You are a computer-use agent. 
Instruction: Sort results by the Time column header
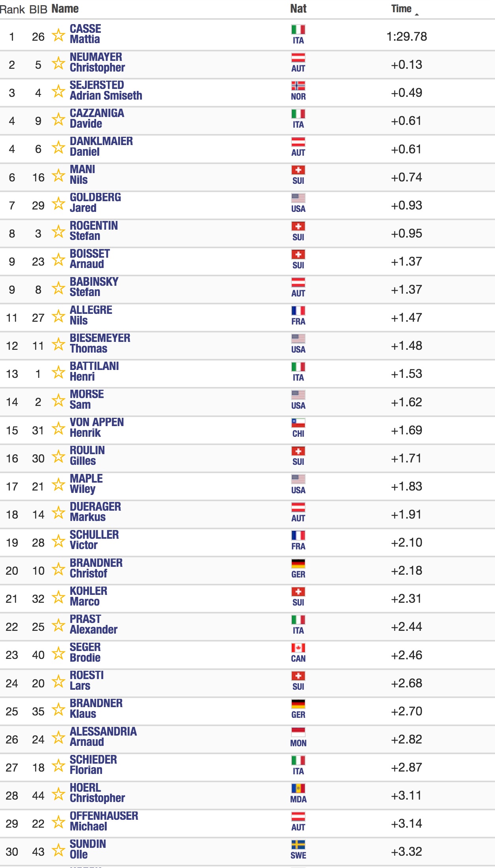[401, 9]
